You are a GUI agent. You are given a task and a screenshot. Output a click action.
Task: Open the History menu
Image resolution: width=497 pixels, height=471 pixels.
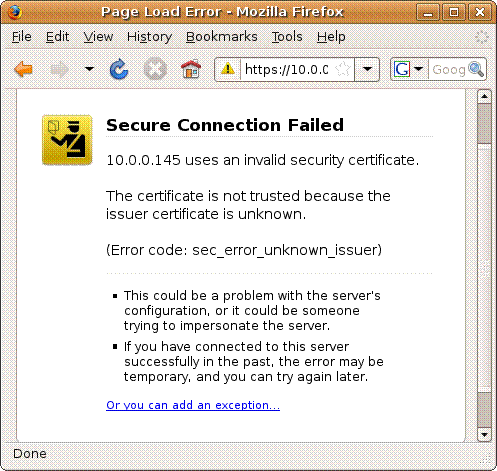(149, 37)
